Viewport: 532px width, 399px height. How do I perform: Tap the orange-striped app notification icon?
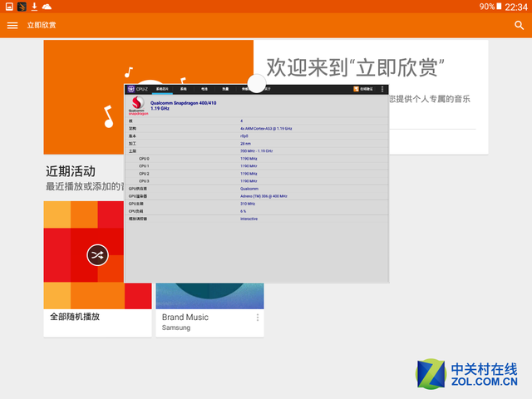pos(22,7)
